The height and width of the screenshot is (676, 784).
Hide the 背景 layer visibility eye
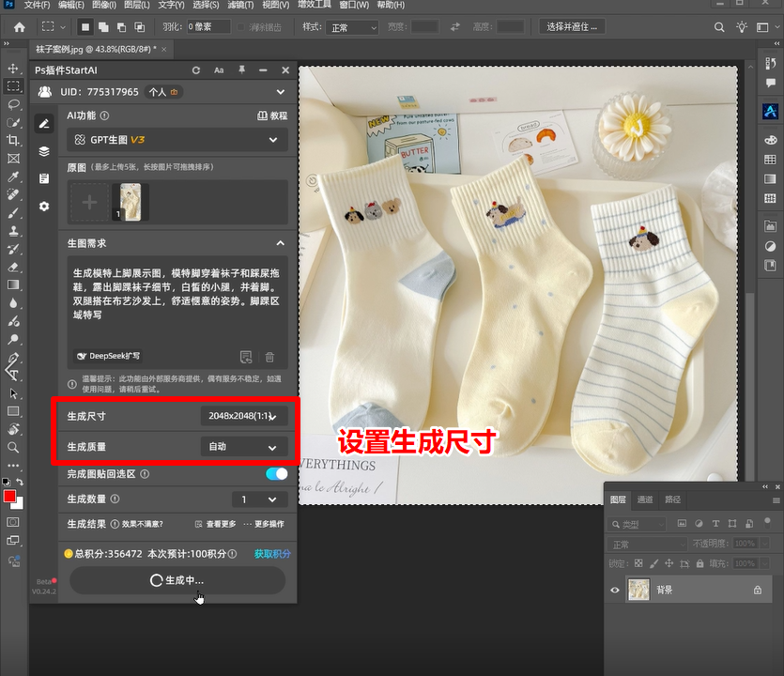[614, 590]
